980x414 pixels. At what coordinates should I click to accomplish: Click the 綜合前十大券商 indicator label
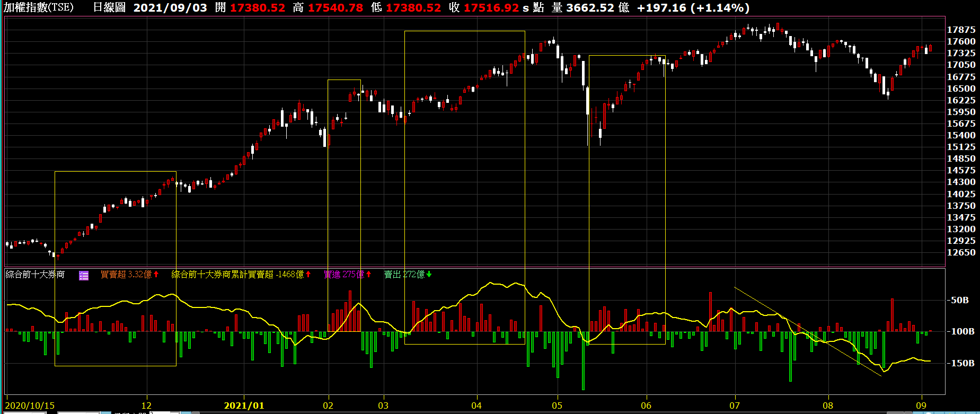35,275
